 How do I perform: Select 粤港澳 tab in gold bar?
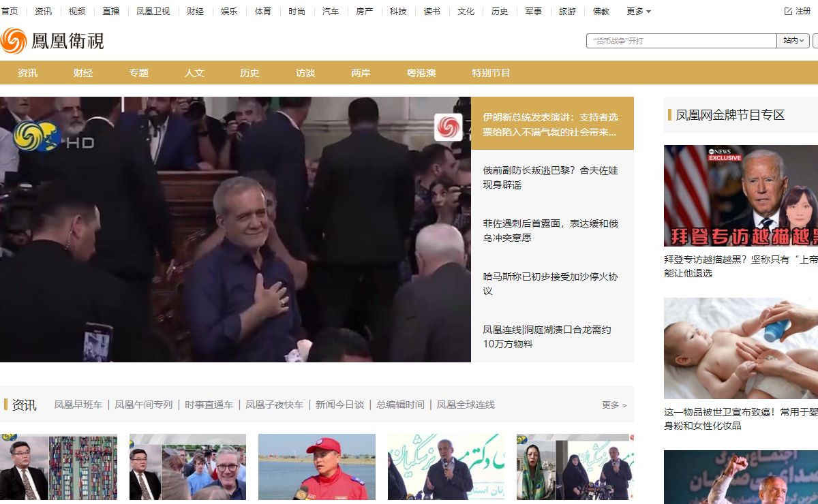tap(421, 73)
